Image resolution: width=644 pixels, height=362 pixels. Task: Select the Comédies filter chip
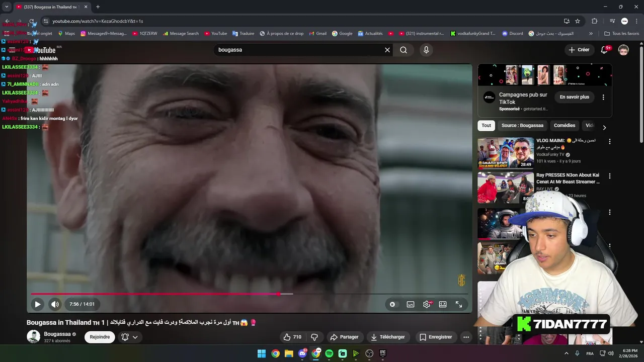tap(565, 126)
